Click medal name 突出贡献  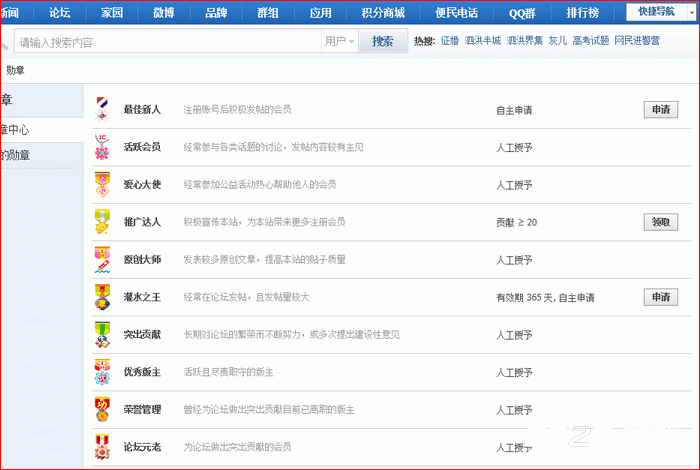point(142,335)
